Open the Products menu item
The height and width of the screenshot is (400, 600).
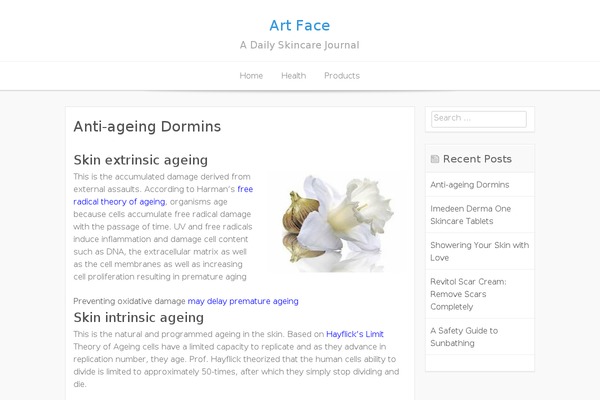342,76
